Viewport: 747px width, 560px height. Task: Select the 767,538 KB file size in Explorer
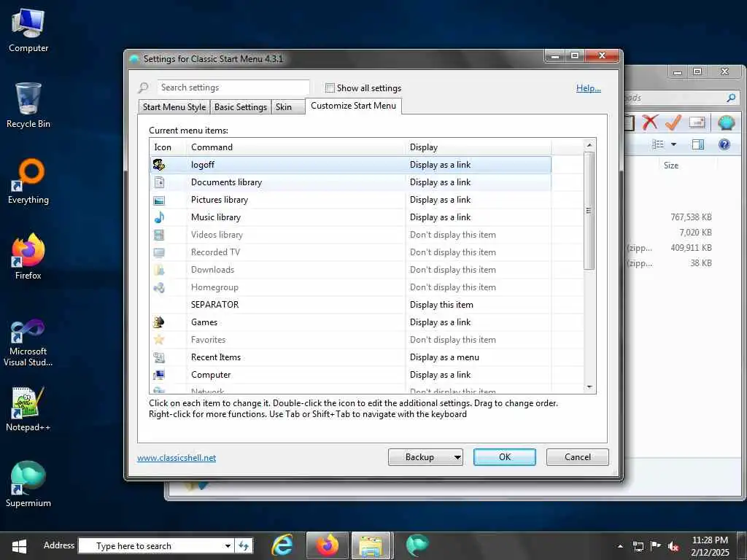click(x=691, y=217)
